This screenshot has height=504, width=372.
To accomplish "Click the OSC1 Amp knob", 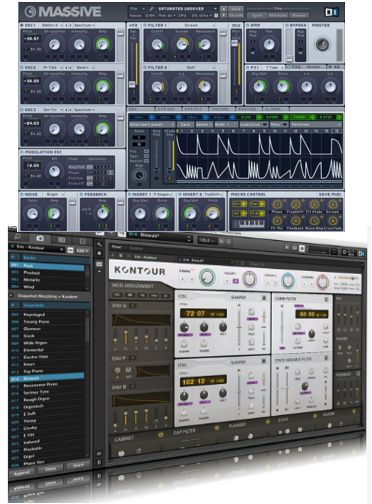I will [102, 44].
